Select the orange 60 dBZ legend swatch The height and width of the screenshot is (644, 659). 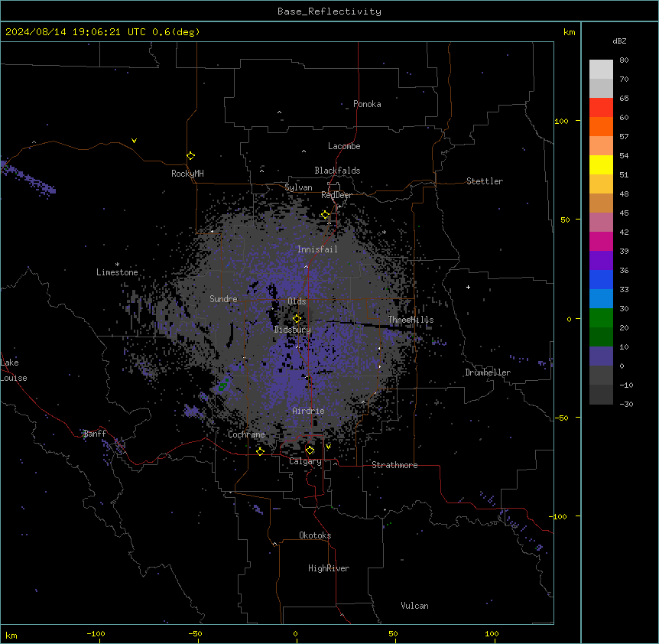coord(601,126)
